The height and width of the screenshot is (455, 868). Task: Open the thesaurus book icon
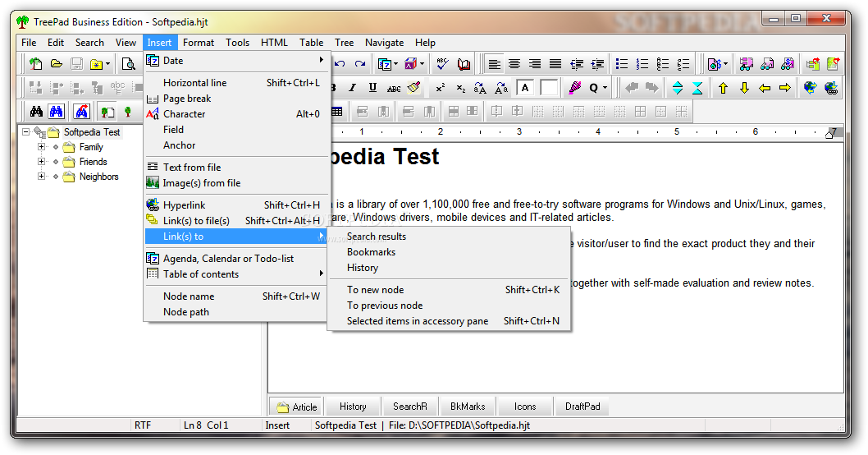point(464,64)
